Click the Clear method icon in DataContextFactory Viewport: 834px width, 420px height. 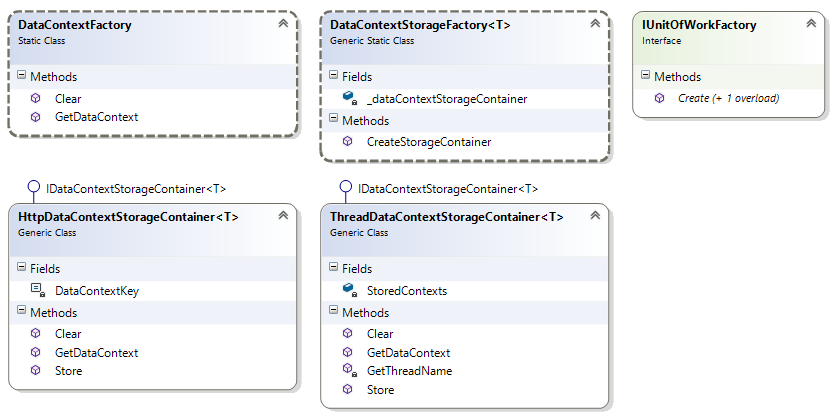pos(35,98)
